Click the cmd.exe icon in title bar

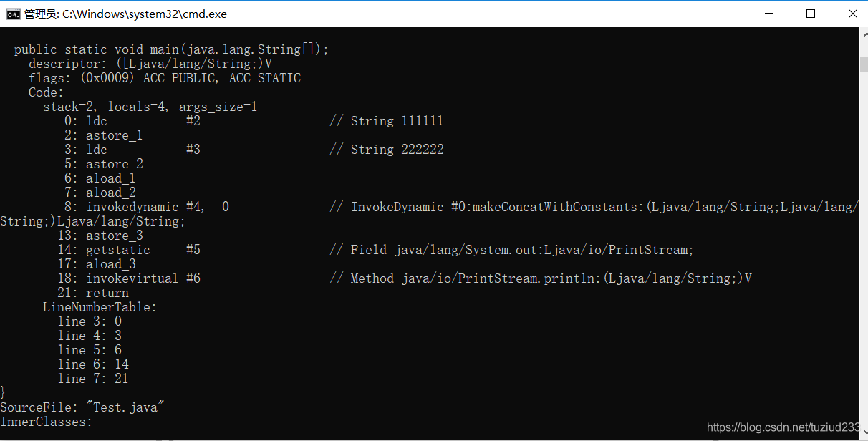click(x=14, y=14)
